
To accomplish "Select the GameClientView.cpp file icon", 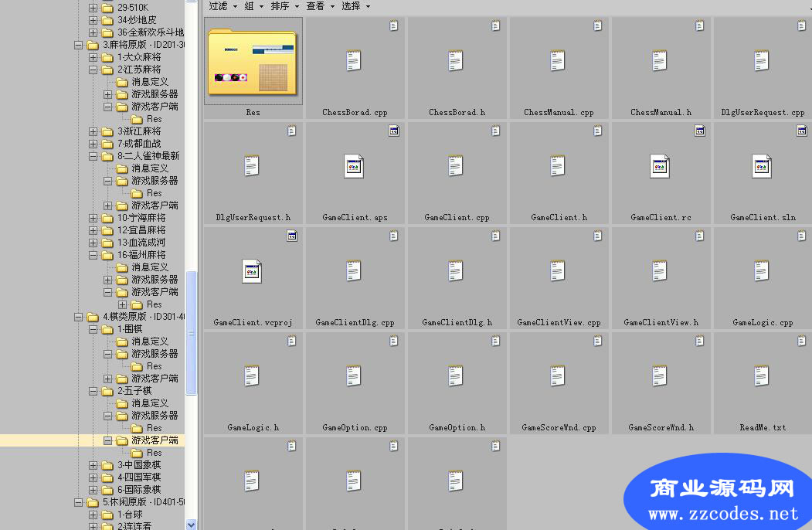I will pos(557,271).
